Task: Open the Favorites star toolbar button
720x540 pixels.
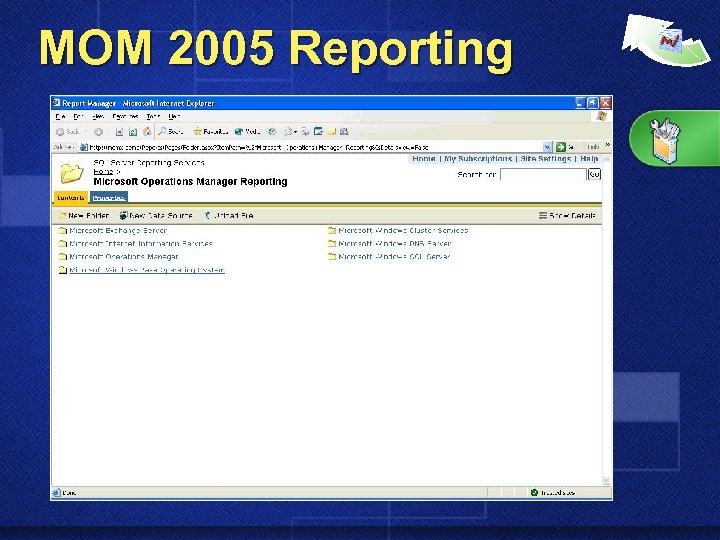Action: click(x=211, y=132)
